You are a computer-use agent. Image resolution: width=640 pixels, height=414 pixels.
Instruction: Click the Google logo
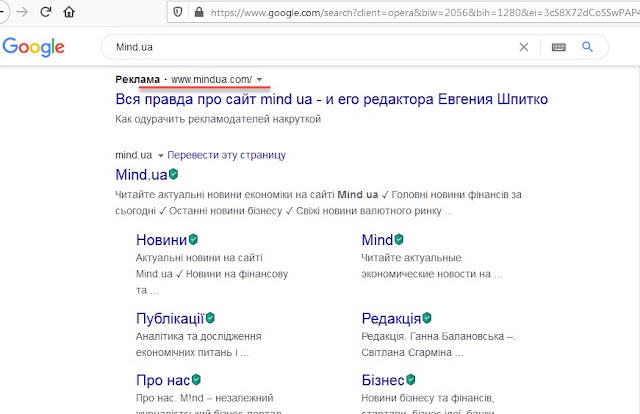[x=33, y=47]
